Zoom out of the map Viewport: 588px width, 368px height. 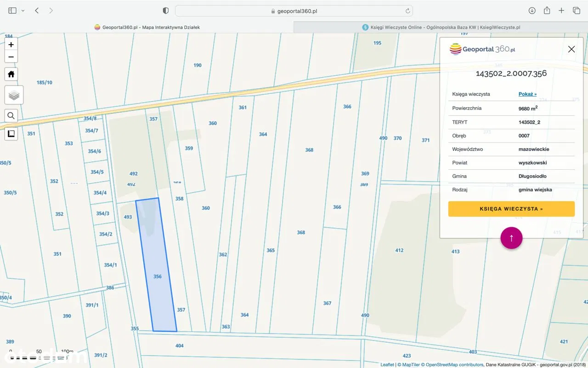click(11, 57)
